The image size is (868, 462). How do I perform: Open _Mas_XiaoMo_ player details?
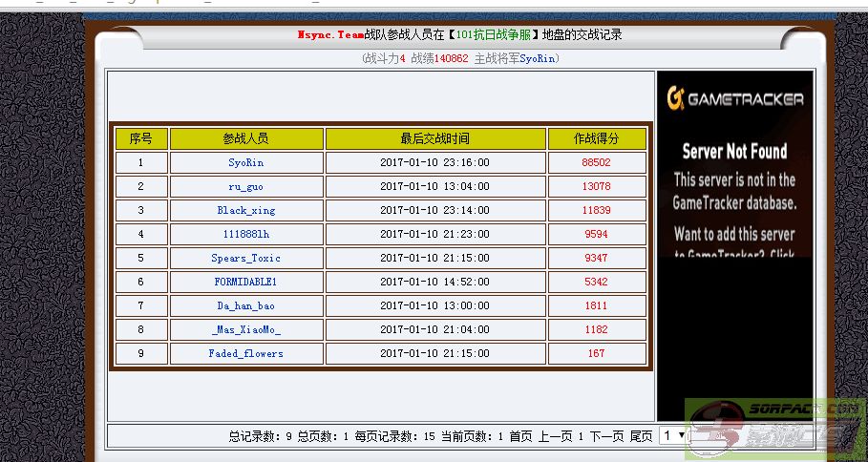click(246, 329)
